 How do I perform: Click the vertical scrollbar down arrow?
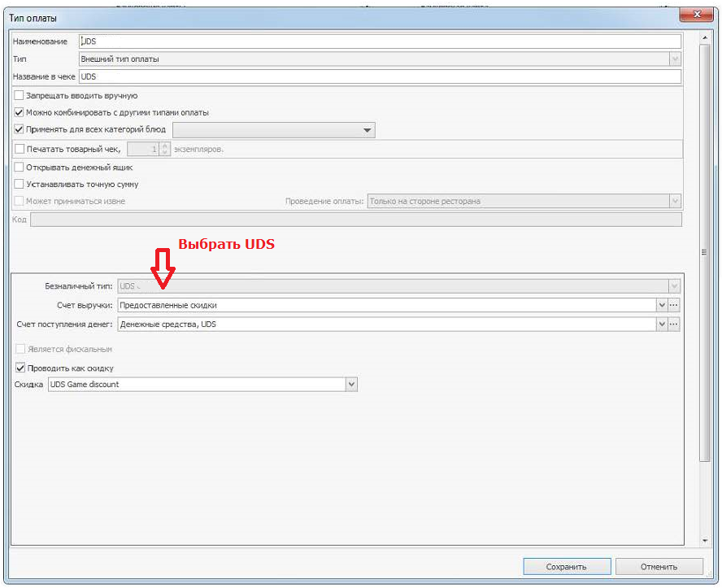coord(704,539)
